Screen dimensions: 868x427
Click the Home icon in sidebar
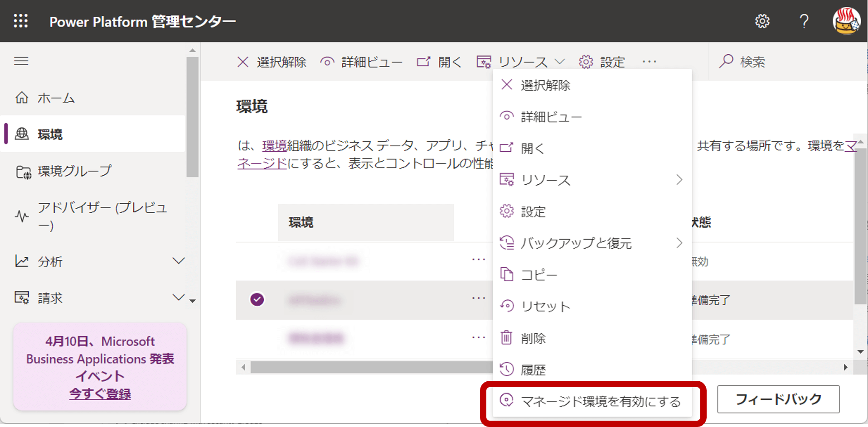(x=22, y=97)
